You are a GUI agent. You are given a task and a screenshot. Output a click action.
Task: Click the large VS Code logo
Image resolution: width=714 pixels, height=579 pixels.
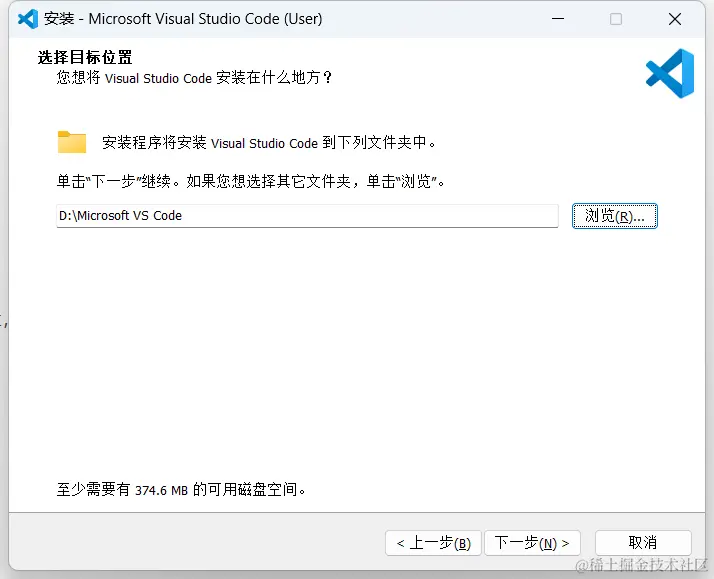[x=670, y=73]
